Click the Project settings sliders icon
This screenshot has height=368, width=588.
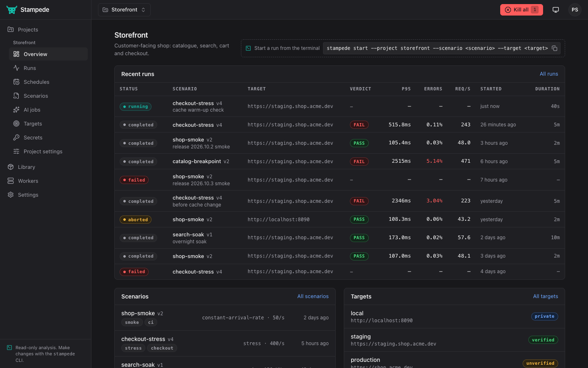16,151
